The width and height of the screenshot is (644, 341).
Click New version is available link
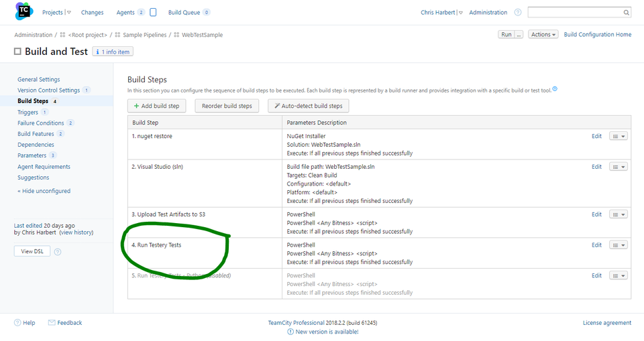tap(327, 332)
